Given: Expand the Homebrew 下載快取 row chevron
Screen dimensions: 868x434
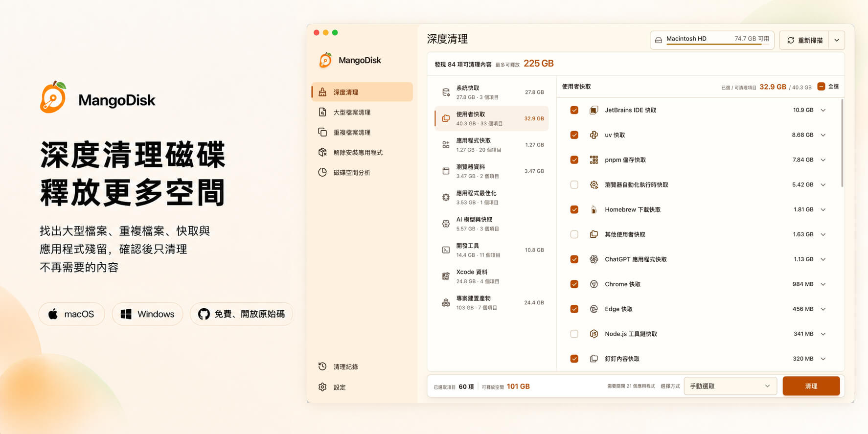Looking at the screenshot, I should (823, 209).
